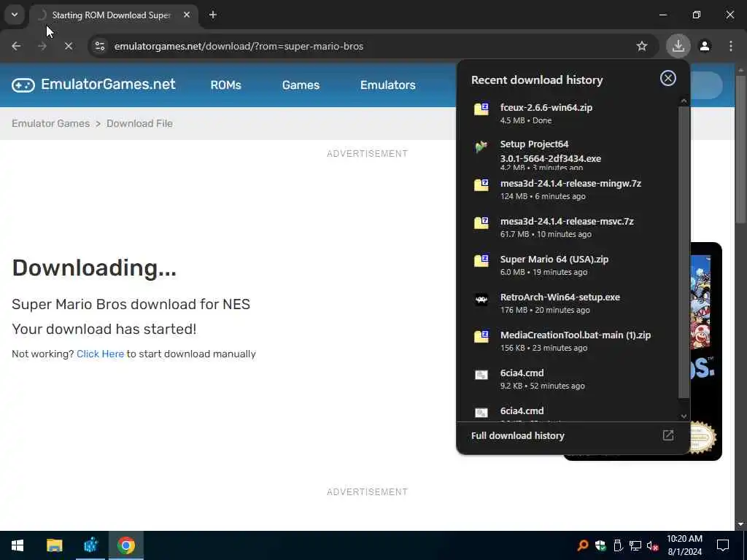
Task: Open site information icon in address bar
Action: (99, 46)
